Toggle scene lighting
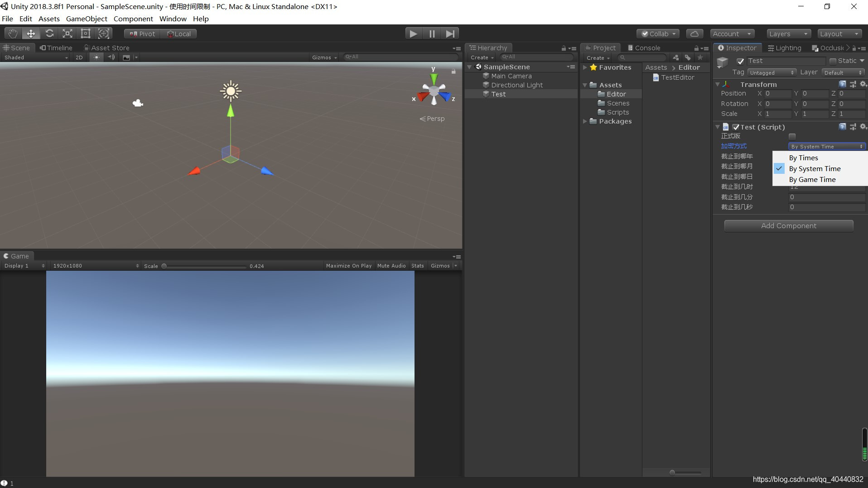 point(96,57)
